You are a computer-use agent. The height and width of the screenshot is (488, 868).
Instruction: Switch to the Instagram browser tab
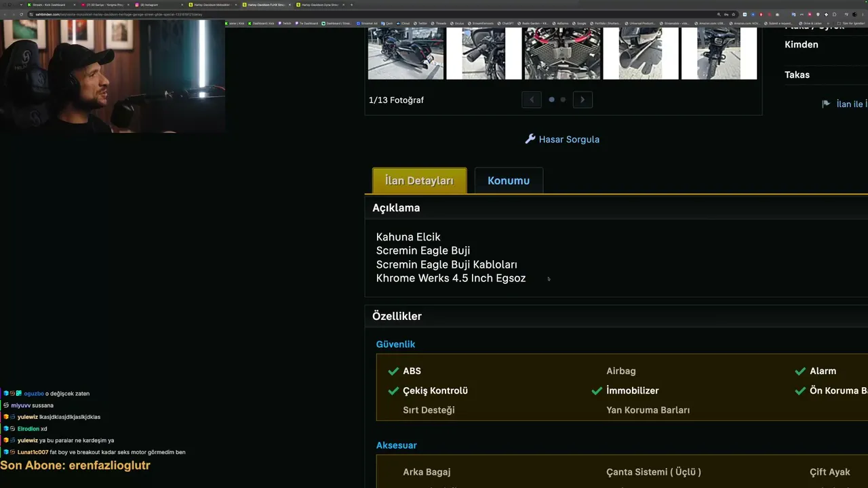pyautogui.click(x=159, y=5)
